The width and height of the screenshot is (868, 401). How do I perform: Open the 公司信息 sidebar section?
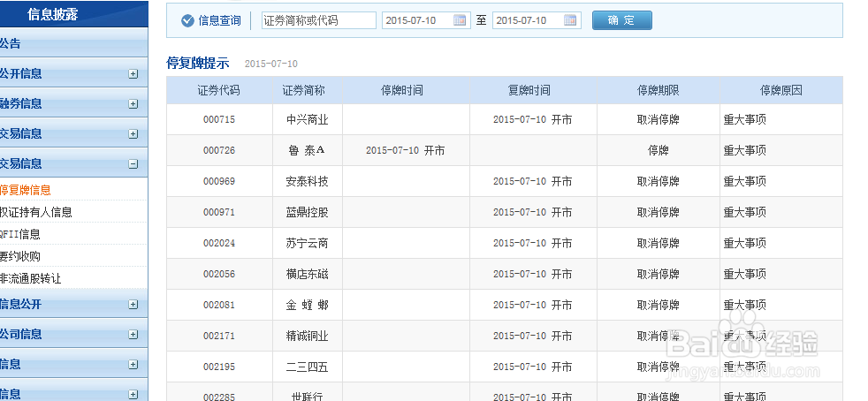pyautogui.click(x=73, y=334)
